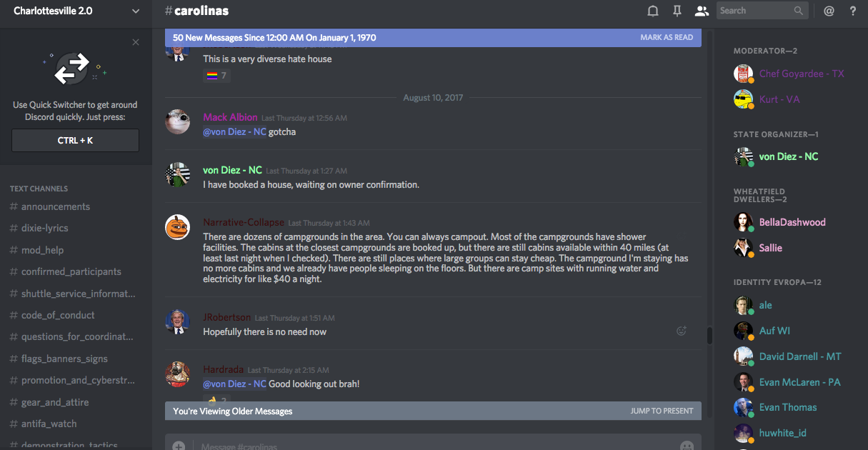Click the search magnifier icon

point(799,11)
